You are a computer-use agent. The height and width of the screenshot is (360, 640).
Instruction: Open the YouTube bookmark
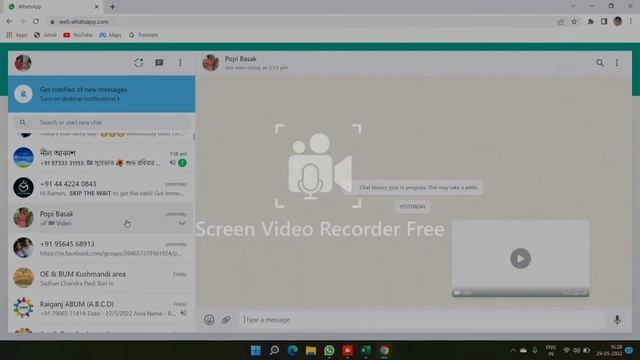click(x=78, y=35)
